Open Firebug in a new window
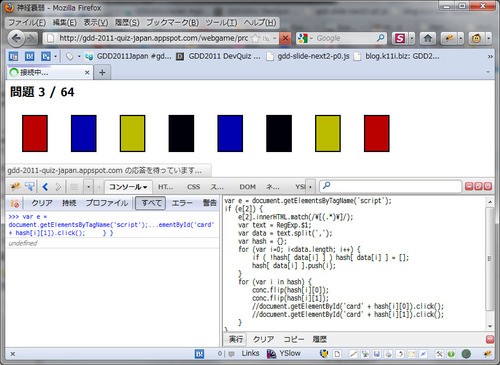500x365 pixels. (x=478, y=186)
